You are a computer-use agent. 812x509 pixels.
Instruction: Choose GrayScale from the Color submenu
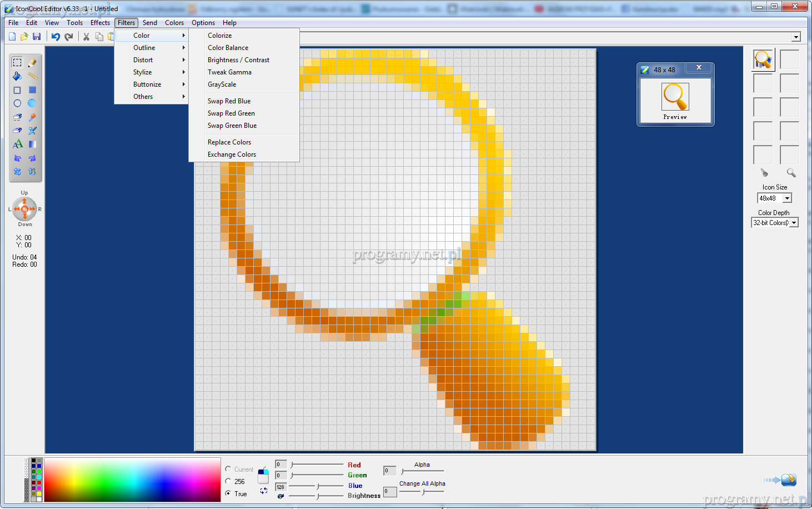tap(222, 84)
